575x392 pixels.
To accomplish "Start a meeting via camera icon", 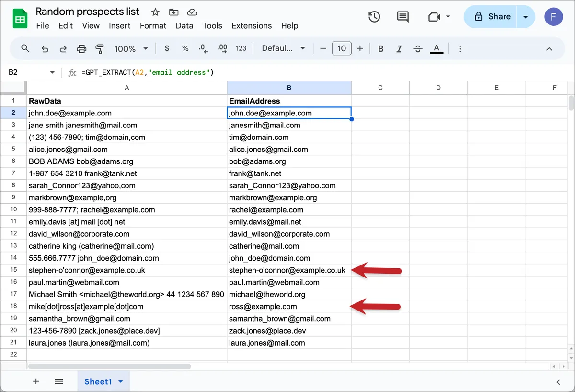I will (434, 17).
